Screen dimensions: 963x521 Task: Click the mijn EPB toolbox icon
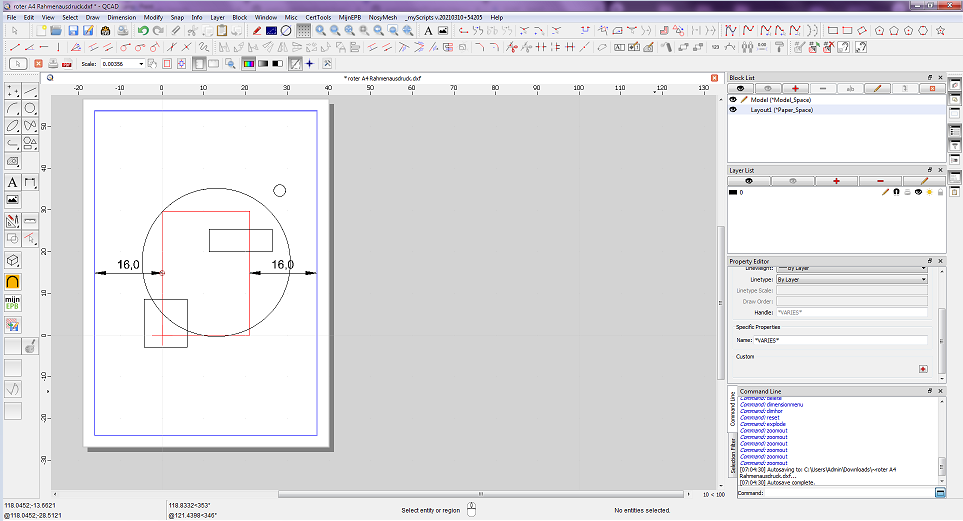(x=12, y=303)
